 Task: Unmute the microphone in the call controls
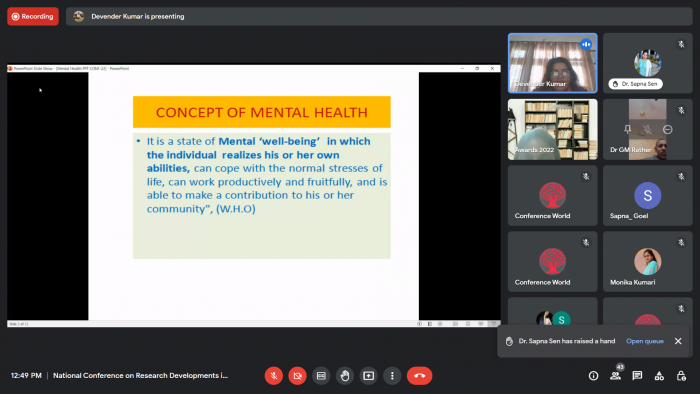tap(274, 376)
